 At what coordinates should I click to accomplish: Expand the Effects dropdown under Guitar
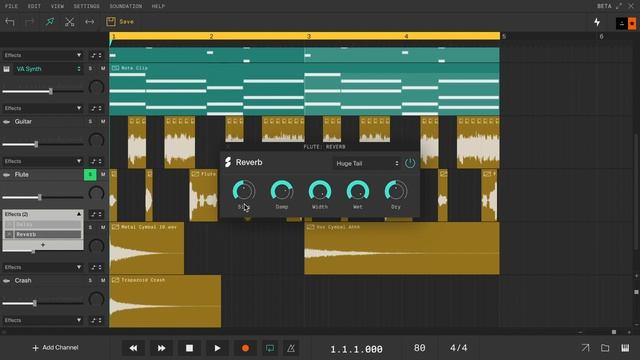click(42, 161)
